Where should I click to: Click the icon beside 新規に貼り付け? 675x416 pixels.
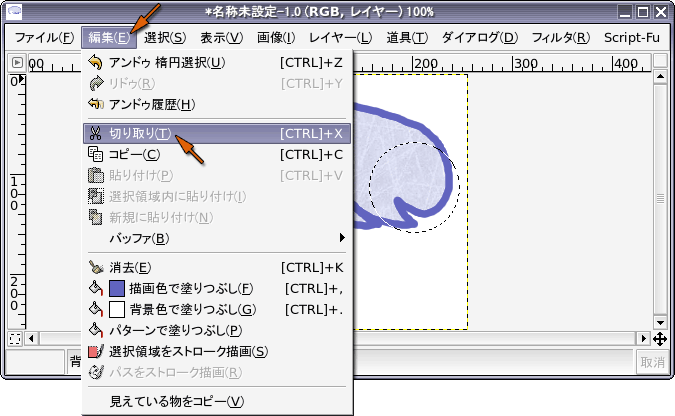point(96,217)
